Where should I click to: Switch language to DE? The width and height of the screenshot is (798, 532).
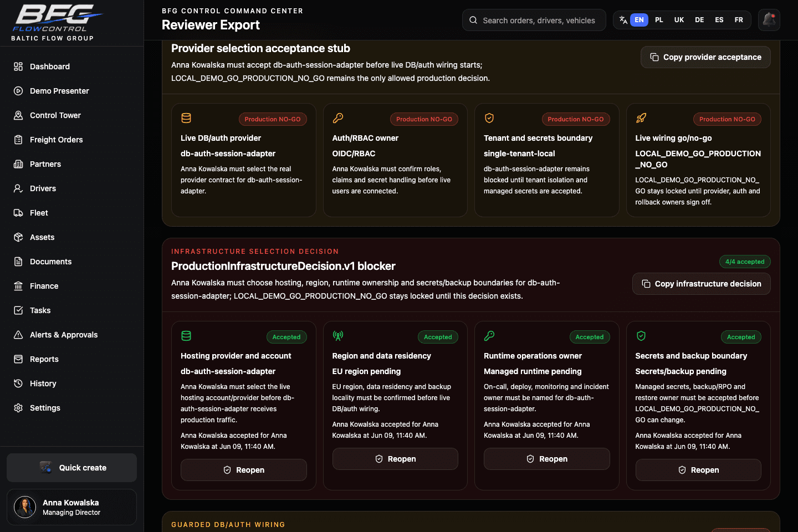tap(699, 20)
